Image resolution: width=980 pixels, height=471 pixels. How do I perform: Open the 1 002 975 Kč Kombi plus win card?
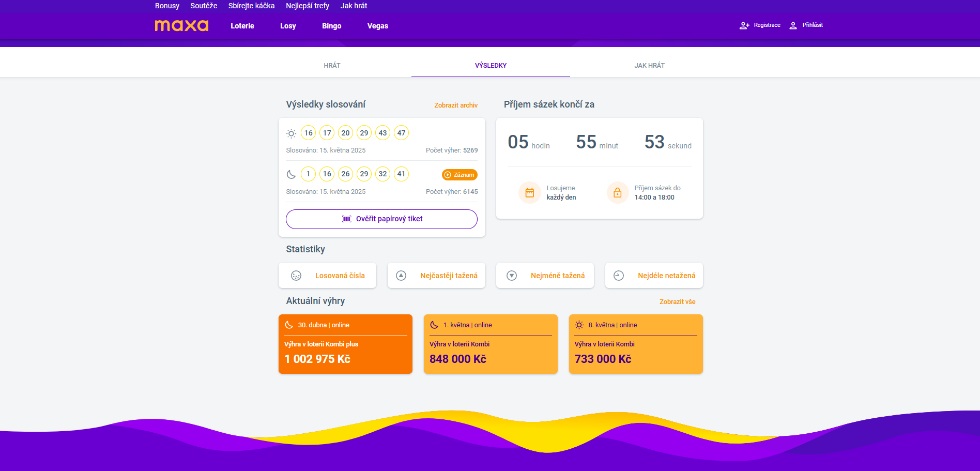(345, 344)
